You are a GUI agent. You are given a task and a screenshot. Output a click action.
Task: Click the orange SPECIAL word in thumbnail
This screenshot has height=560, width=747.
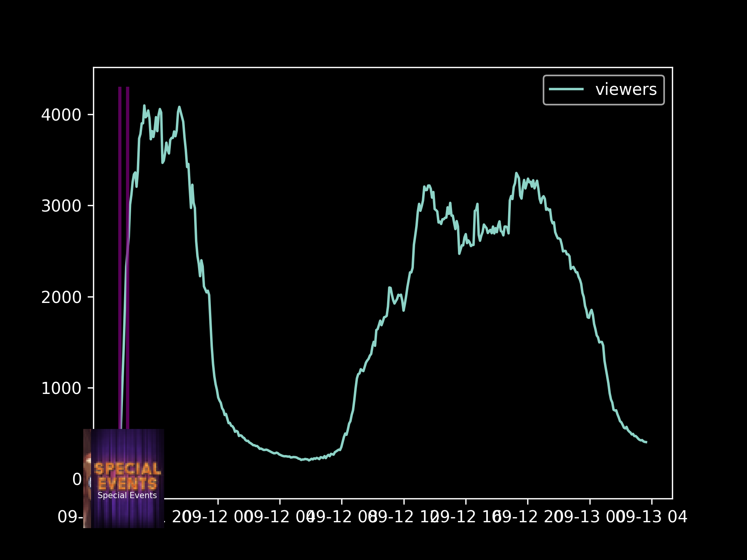click(127, 469)
